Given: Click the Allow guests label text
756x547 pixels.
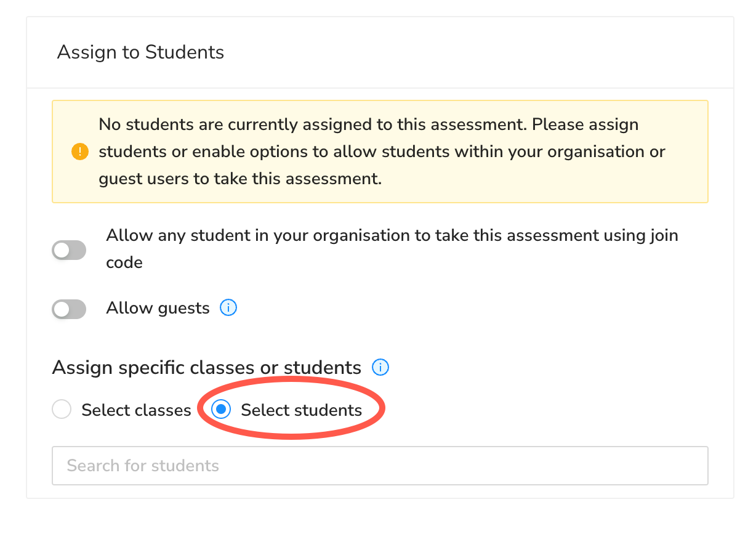Looking at the screenshot, I should pyautogui.click(x=158, y=308).
